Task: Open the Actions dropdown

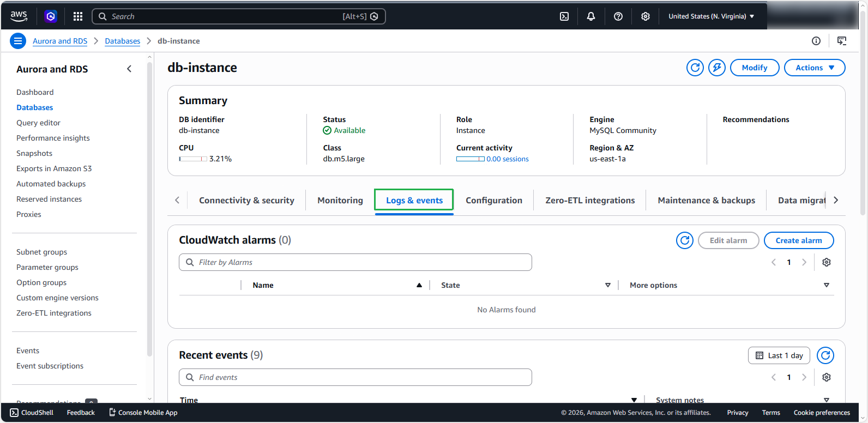Action: coord(815,68)
